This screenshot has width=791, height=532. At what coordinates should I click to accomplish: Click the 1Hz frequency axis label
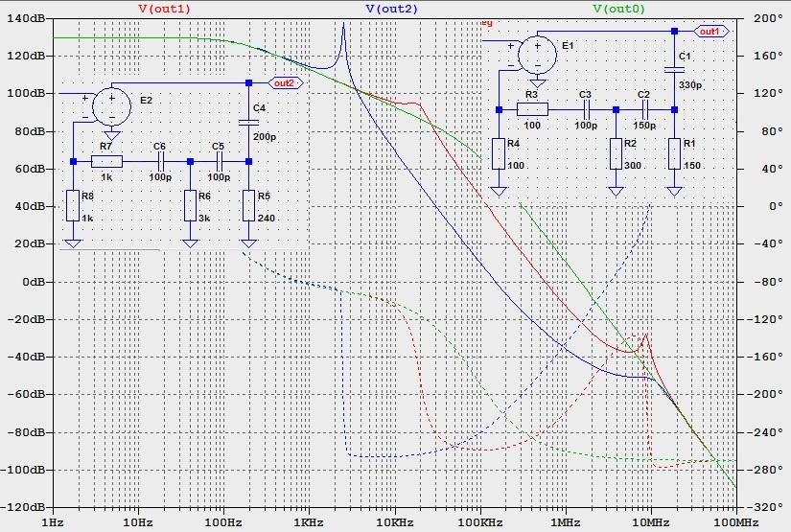point(53,522)
